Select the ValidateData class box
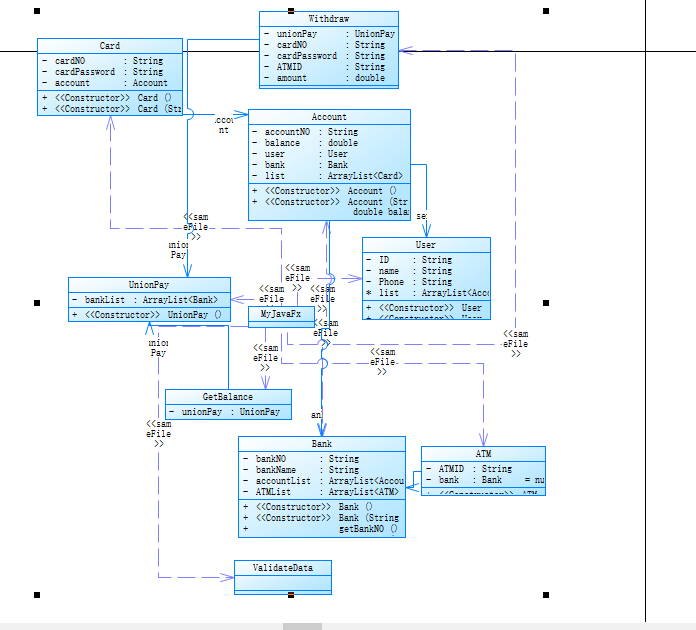 tap(283, 577)
